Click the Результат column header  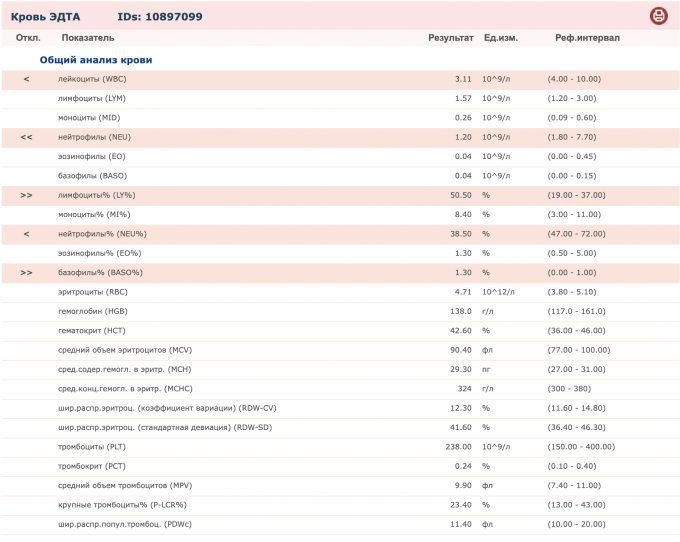[450, 38]
